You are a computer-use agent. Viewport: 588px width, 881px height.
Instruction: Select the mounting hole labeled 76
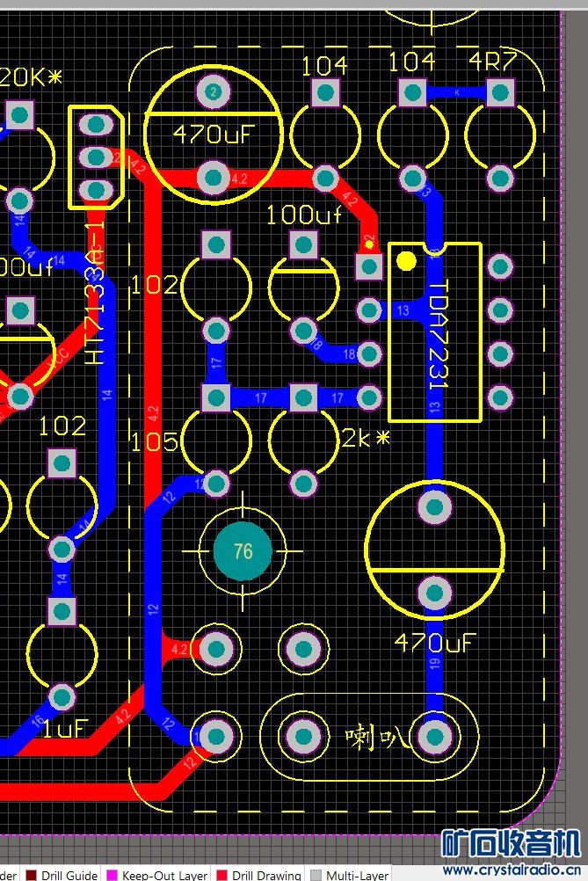click(x=243, y=550)
